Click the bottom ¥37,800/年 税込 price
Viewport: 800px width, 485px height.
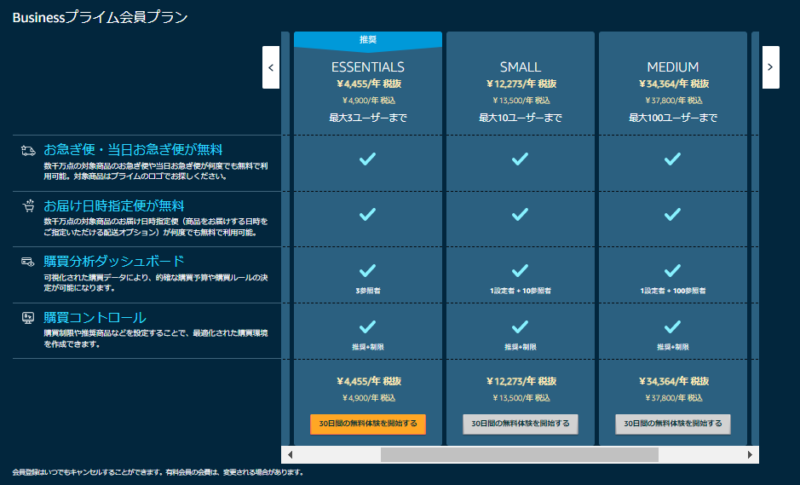coord(673,398)
